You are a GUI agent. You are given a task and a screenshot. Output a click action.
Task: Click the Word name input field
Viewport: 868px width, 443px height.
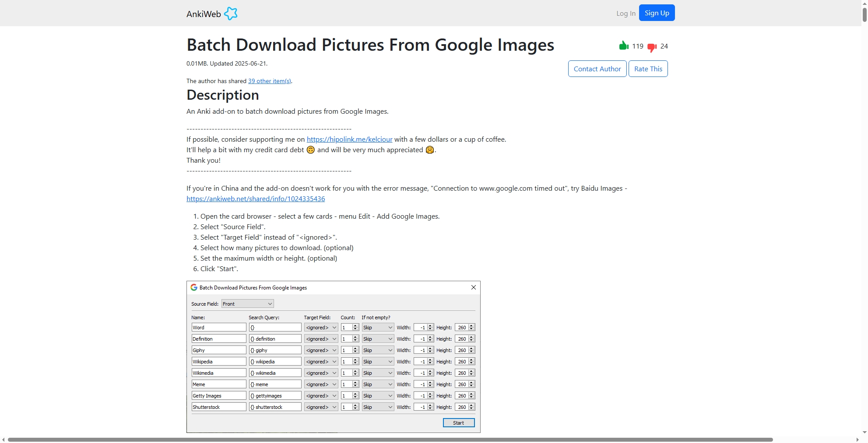[x=219, y=327]
